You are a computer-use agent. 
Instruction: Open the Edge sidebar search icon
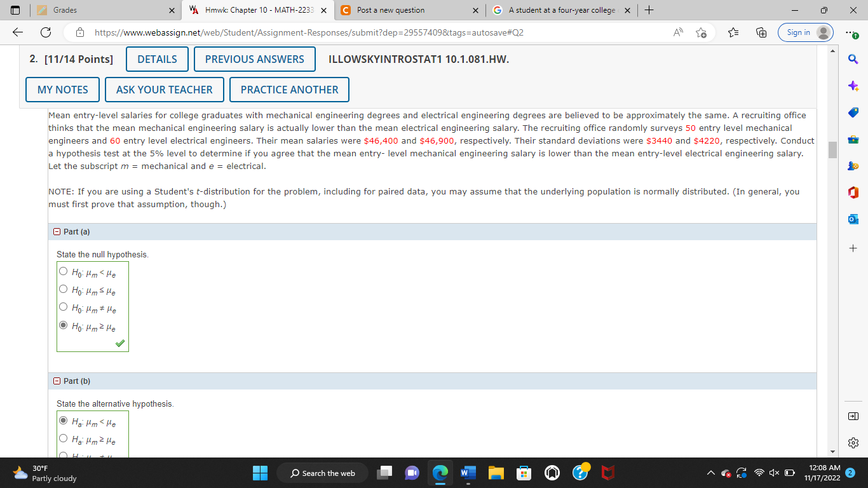click(853, 59)
